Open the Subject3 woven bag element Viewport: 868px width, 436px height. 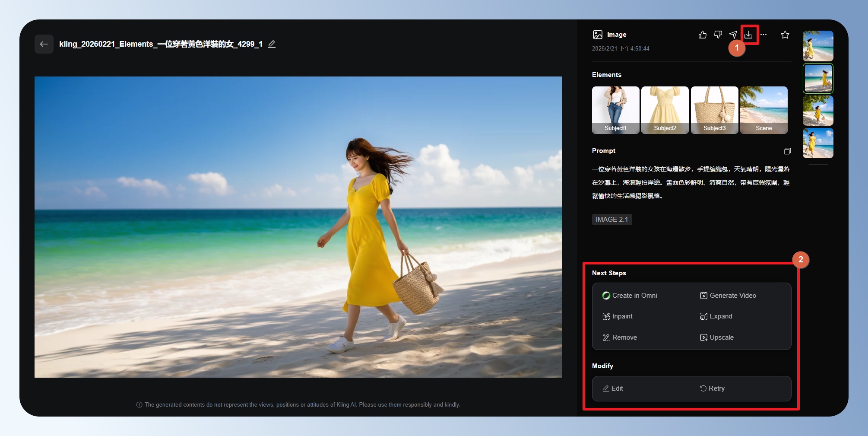tap(714, 110)
